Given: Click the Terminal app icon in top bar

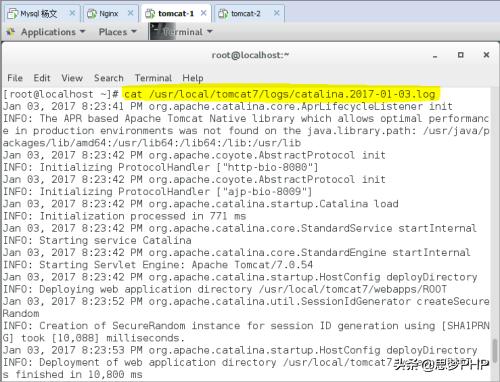Looking at the screenshot, I should pyautogui.click(x=162, y=32).
